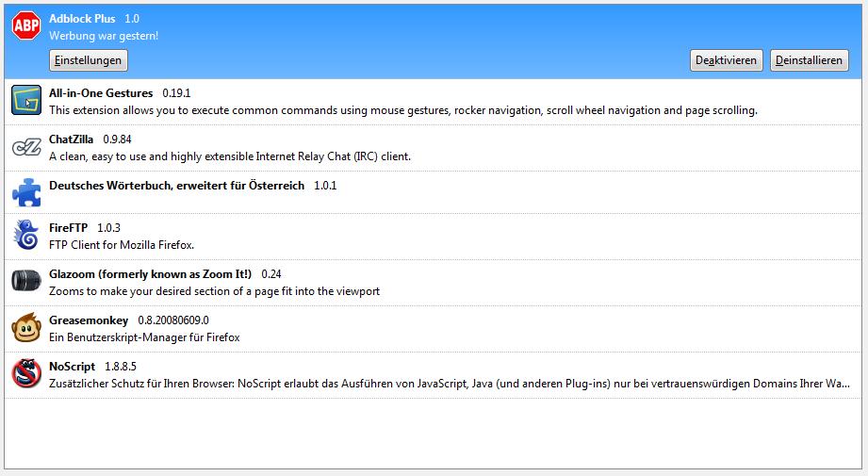Click empty area below the extension list
Image resolution: width=868 pixels, height=476 pixels.
(x=433, y=434)
